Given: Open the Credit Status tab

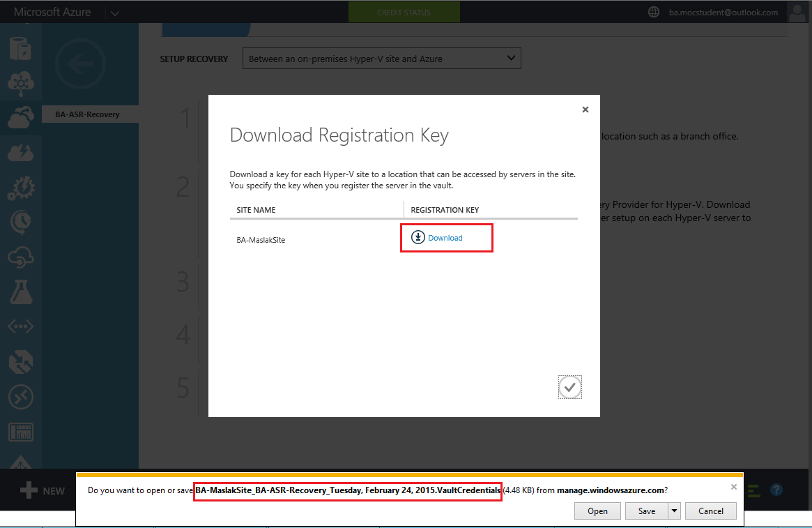Looking at the screenshot, I should [x=404, y=13].
